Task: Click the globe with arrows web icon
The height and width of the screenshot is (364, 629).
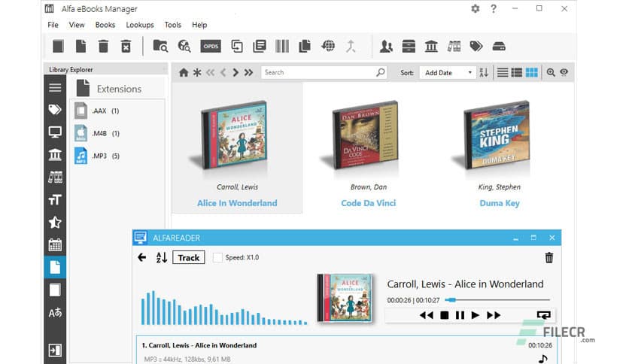Action: (328, 46)
